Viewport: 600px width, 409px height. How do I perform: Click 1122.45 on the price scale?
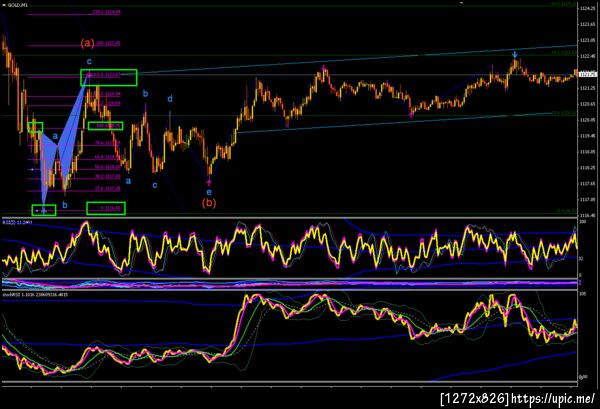click(x=588, y=56)
